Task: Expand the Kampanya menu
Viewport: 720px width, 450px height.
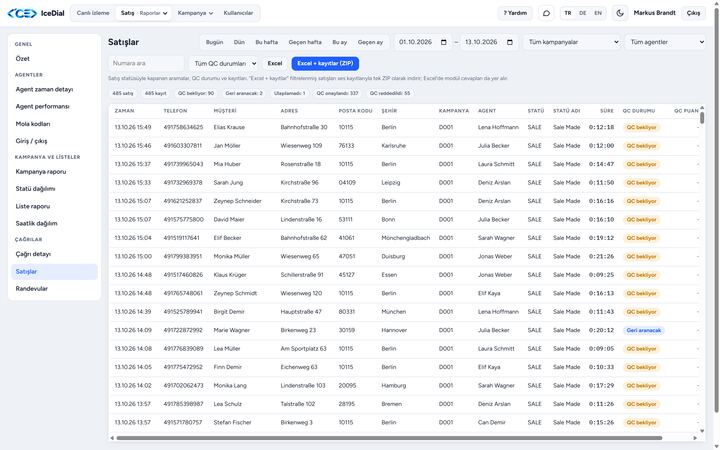Action: pos(195,13)
